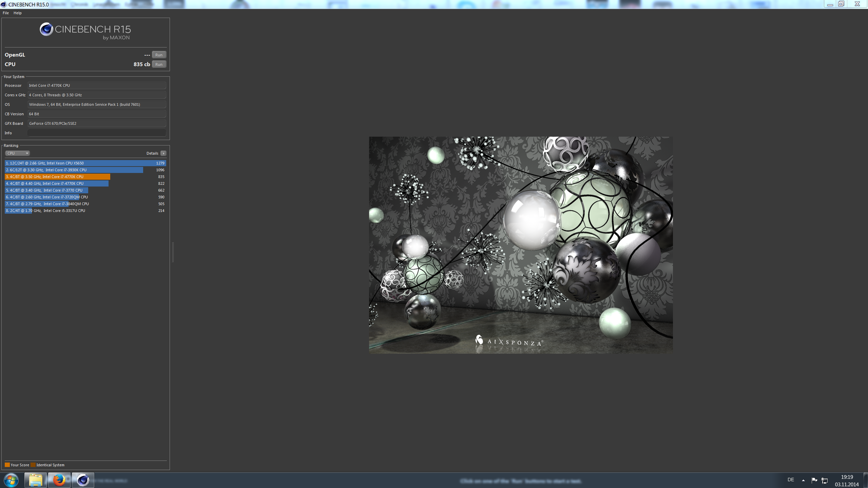Click the ranking score 1279
Viewport: 868px width, 488px height.
pyautogui.click(x=160, y=163)
